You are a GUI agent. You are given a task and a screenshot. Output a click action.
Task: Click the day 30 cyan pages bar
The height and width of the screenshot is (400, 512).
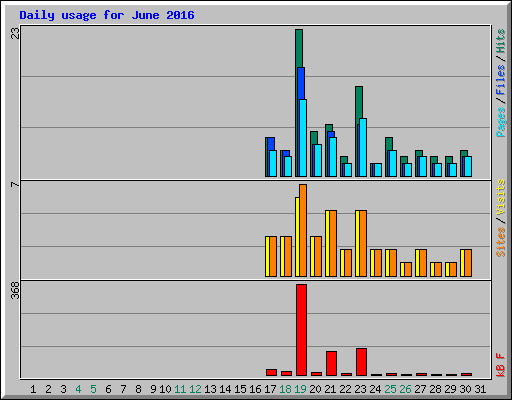pos(468,166)
